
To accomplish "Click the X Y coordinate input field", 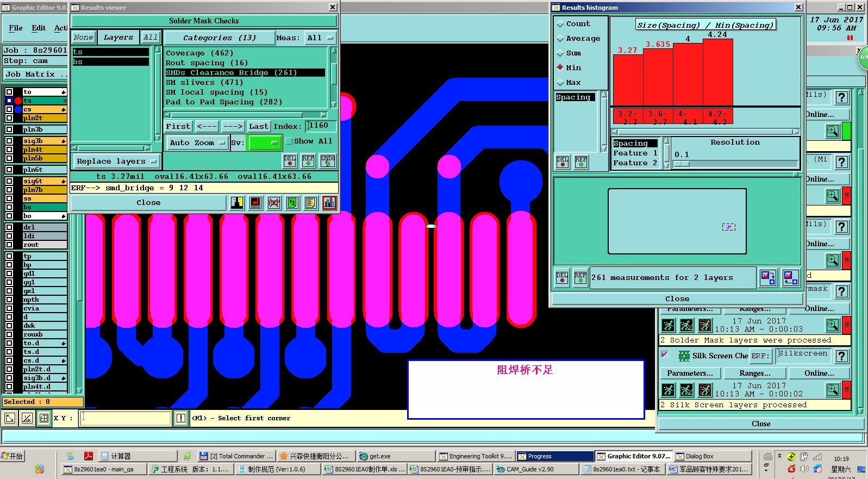I will [126, 418].
